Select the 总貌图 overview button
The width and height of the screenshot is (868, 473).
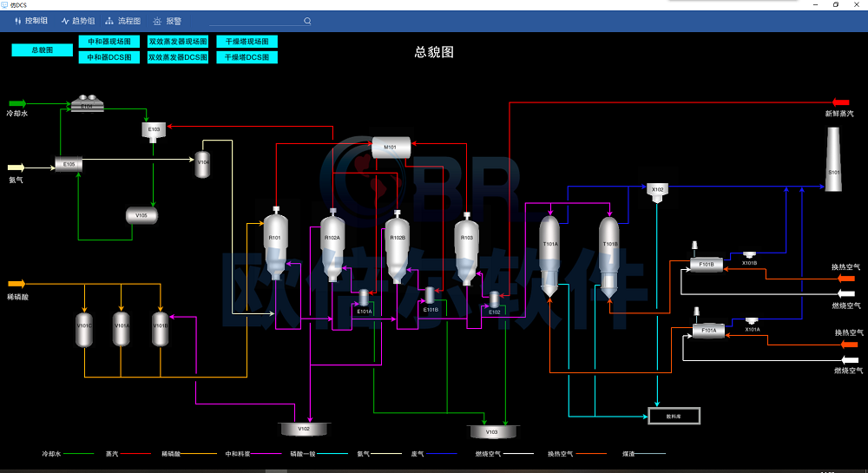point(42,50)
